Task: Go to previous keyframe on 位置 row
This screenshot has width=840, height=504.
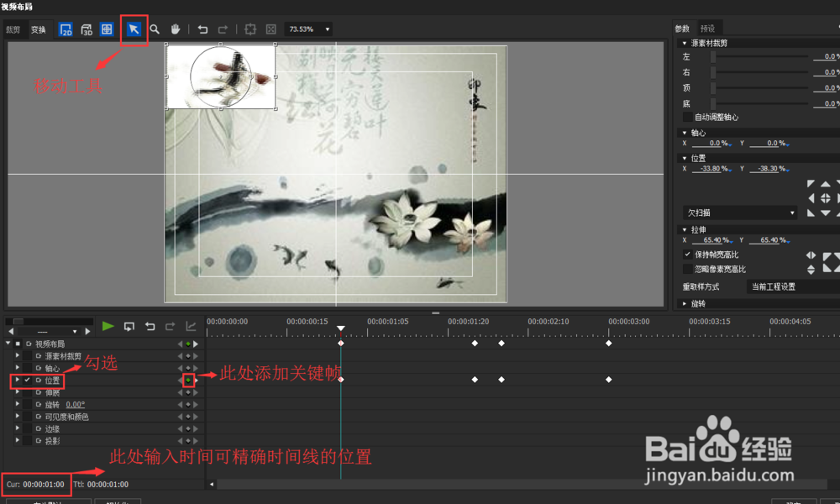Action: pyautogui.click(x=180, y=381)
